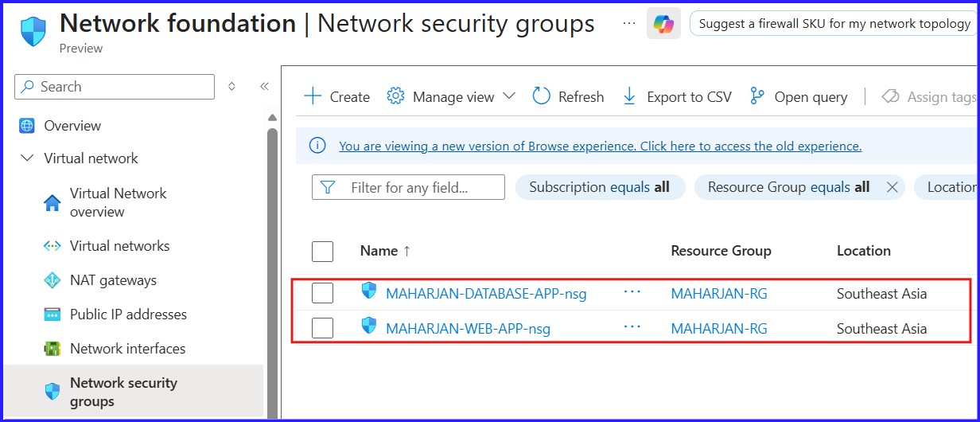This screenshot has height=422, width=980.
Task: Click the Network foundation shield icon
Action: point(33,32)
